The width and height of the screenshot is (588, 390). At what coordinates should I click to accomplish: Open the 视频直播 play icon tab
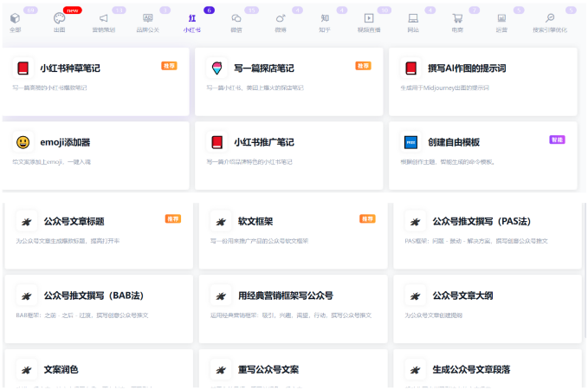[x=369, y=23]
